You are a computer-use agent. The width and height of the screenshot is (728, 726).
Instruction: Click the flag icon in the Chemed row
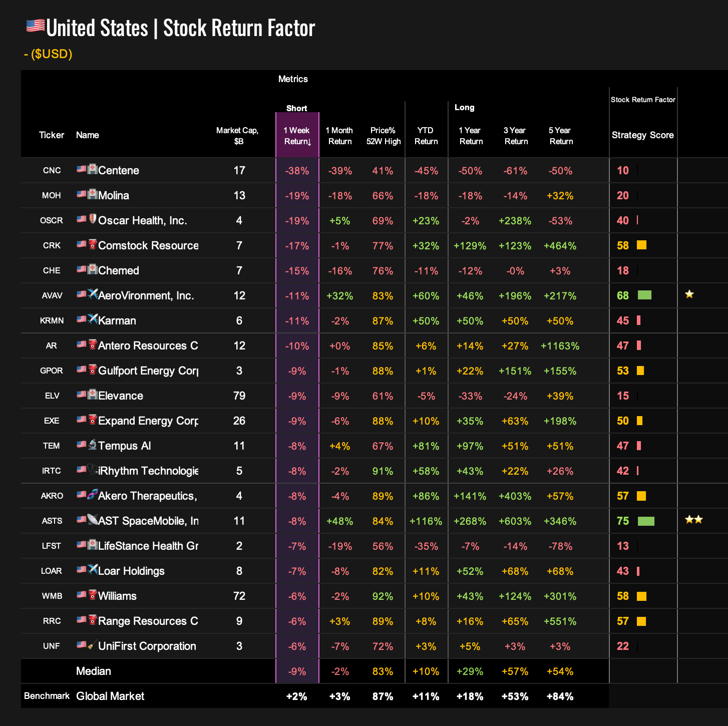coord(82,269)
